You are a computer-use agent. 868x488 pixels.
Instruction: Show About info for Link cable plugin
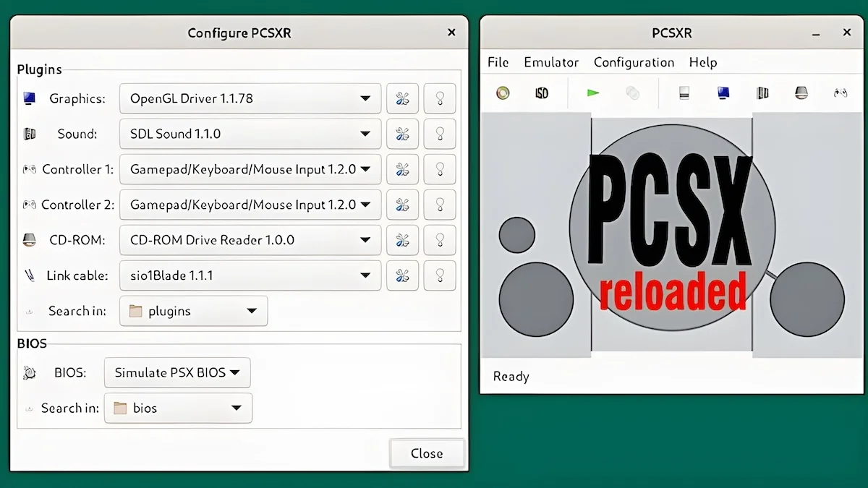(x=440, y=275)
